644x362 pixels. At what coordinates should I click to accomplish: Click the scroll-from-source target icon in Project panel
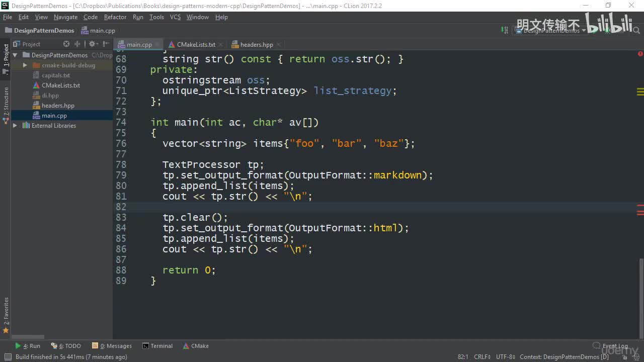tap(66, 44)
